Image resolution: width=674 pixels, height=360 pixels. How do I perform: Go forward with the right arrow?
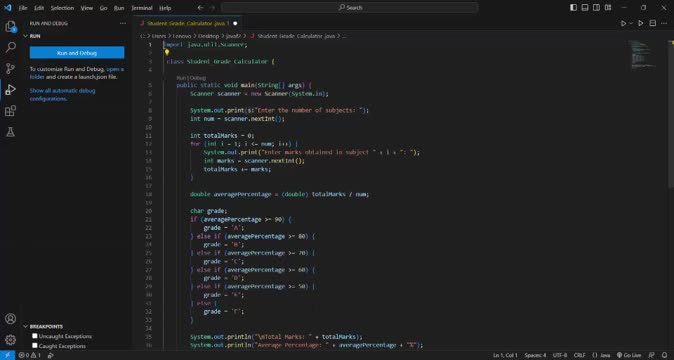pyautogui.click(x=212, y=8)
